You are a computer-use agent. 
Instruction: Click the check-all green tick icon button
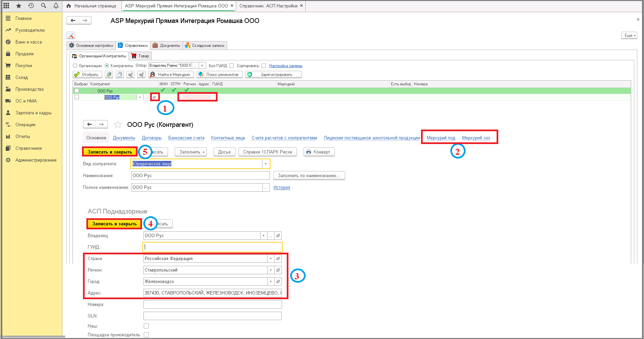pyautogui.click(x=109, y=75)
